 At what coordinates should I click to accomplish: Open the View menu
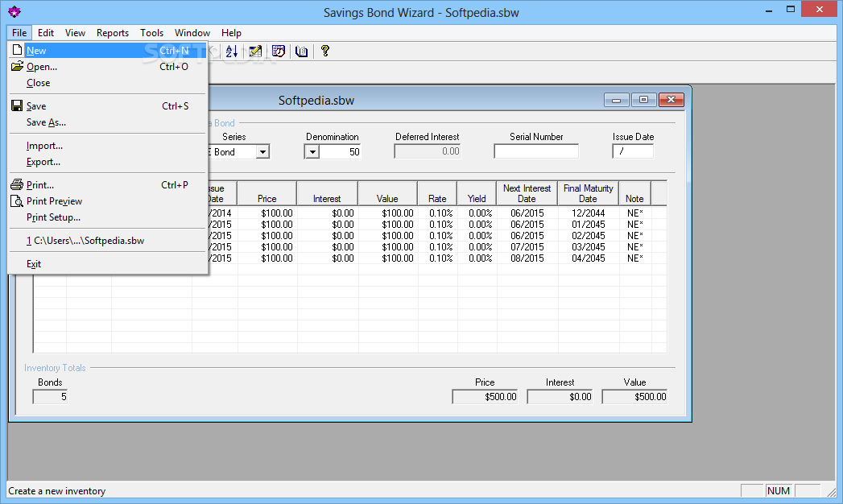[x=75, y=33]
